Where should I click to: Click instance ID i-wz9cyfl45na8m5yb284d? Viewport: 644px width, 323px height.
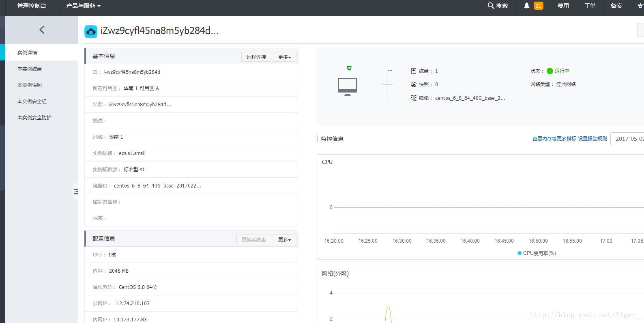pos(132,72)
